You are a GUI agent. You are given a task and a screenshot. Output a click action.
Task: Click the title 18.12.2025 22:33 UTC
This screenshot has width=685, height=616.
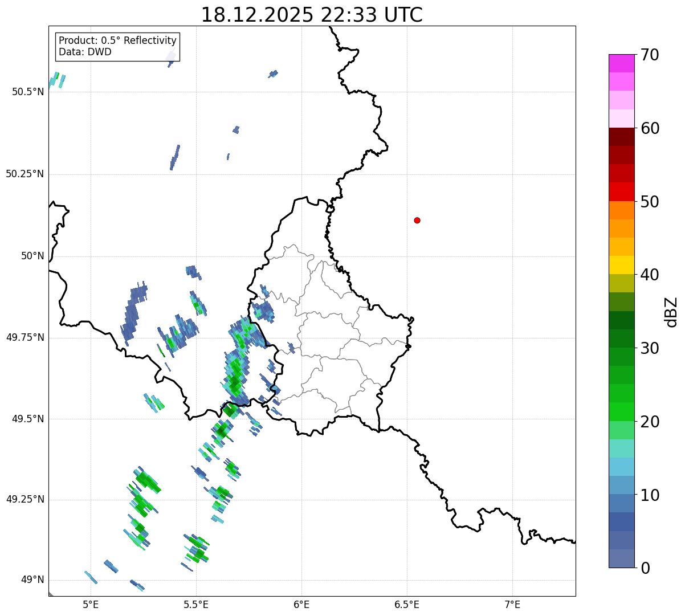(x=312, y=15)
